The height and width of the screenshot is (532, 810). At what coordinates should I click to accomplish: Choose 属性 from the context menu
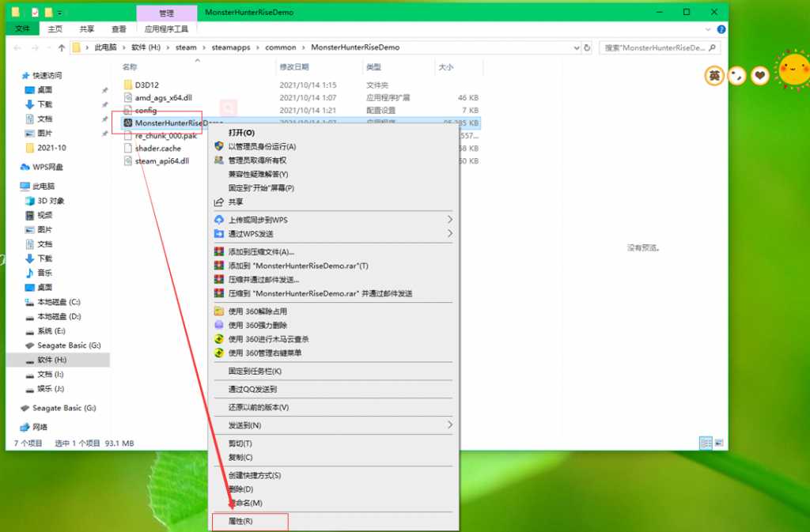pyautogui.click(x=240, y=522)
